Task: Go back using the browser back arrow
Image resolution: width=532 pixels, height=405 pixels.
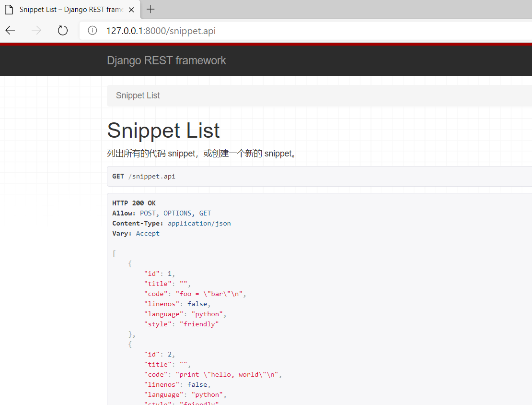Action: [x=10, y=31]
